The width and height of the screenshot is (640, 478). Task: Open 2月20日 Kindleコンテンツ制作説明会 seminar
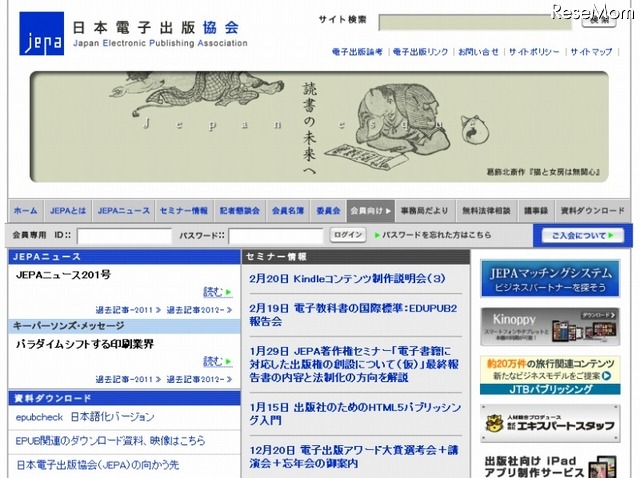click(347, 279)
